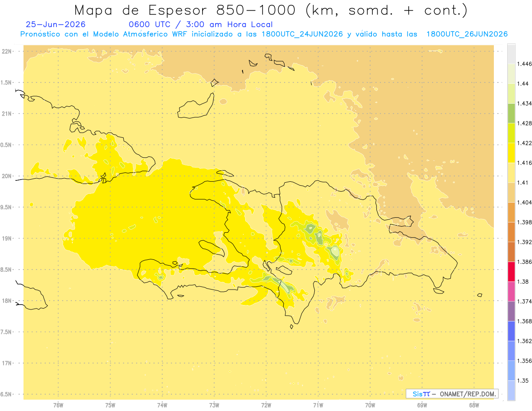Click the '1.38' colorbar value
532x411 pixels.
click(522, 282)
